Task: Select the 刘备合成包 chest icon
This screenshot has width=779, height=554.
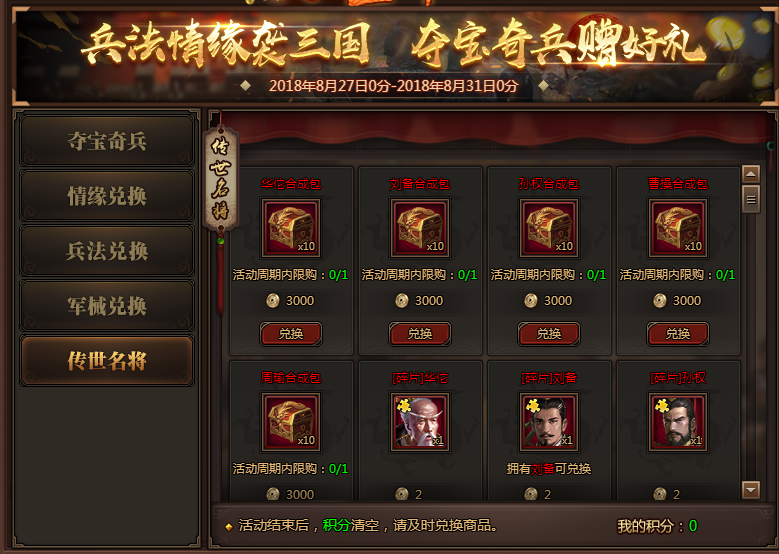Action: point(420,228)
